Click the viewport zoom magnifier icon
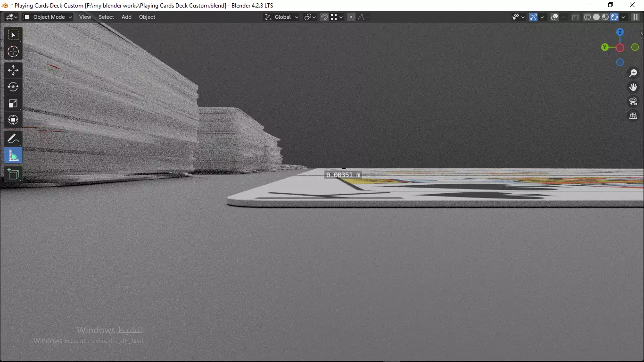This screenshot has width=644, height=362. [633, 73]
